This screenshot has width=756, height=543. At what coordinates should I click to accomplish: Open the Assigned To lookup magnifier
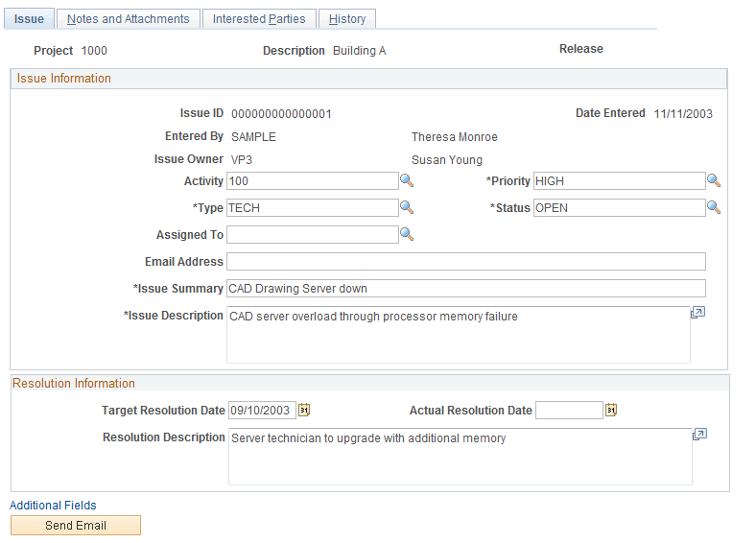coord(407,234)
